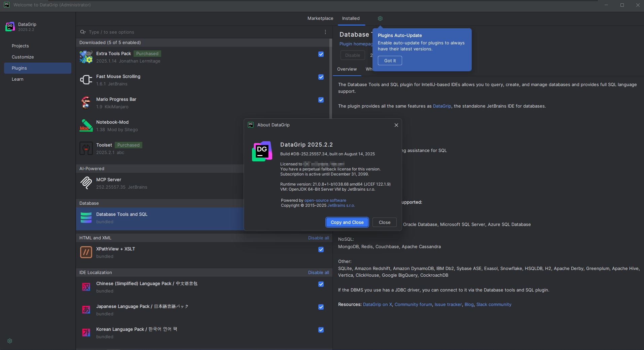Open the Blog resource link

(x=469, y=304)
